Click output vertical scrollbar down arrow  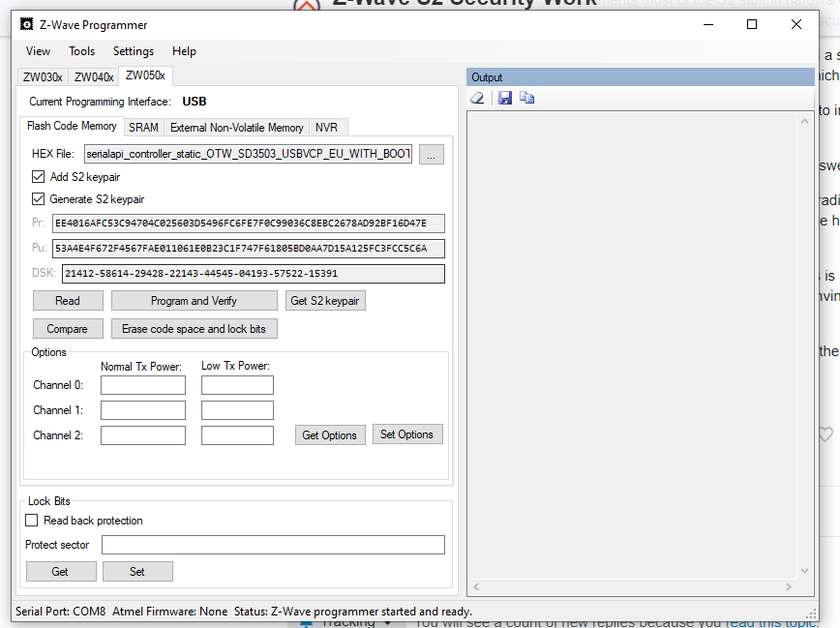point(804,571)
